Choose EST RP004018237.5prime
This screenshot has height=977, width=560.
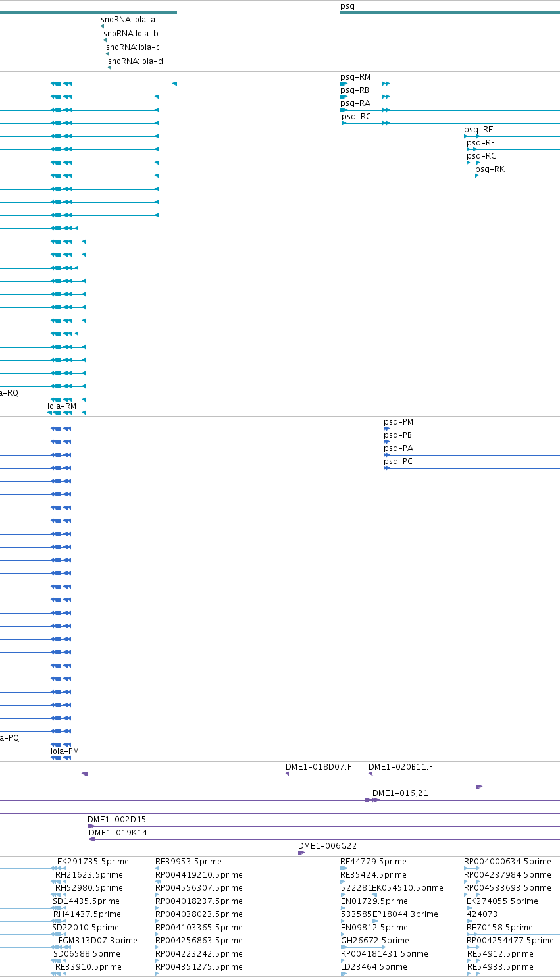(x=199, y=901)
